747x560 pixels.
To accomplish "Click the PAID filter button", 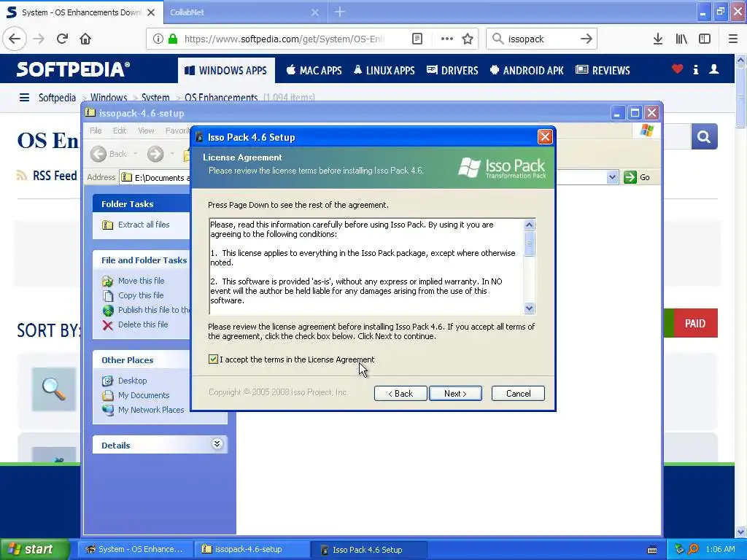I will point(695,323).
